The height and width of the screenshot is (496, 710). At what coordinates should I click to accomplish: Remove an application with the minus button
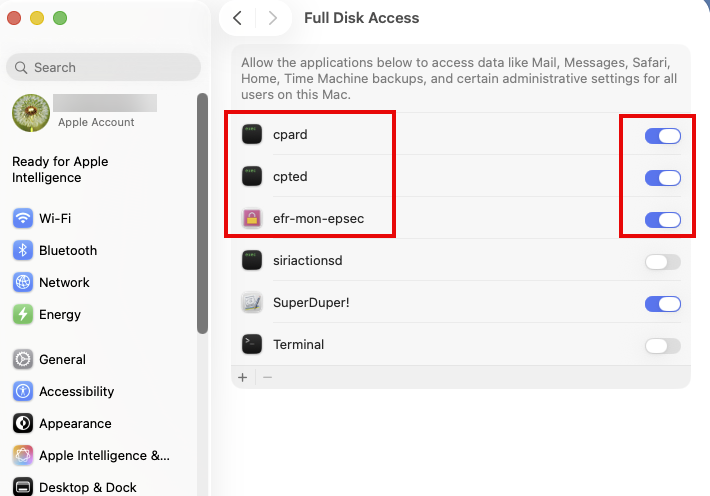[x=268, y=377]
